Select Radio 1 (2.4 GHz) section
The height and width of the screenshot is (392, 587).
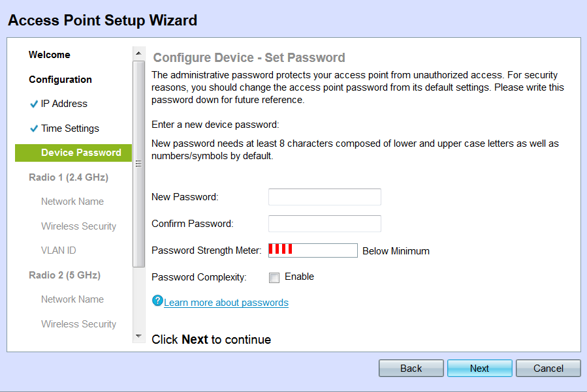(x=69, y=177)
